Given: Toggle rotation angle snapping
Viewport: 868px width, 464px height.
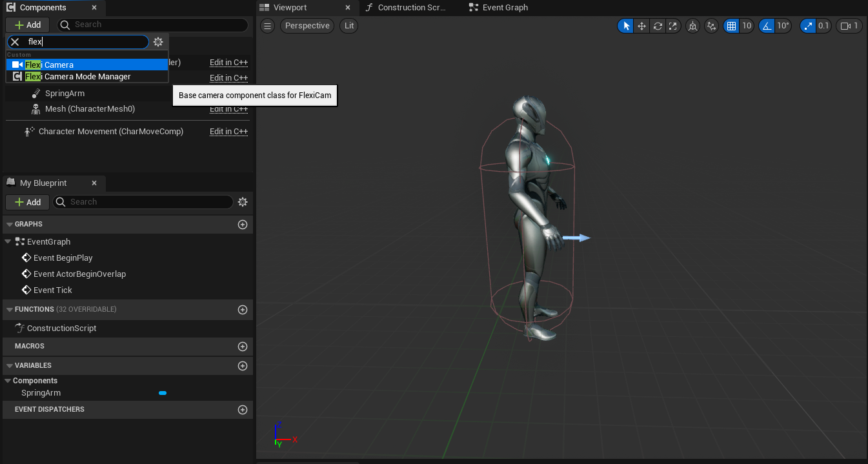Looking at the screenshot, I should (x=767, y=26).
